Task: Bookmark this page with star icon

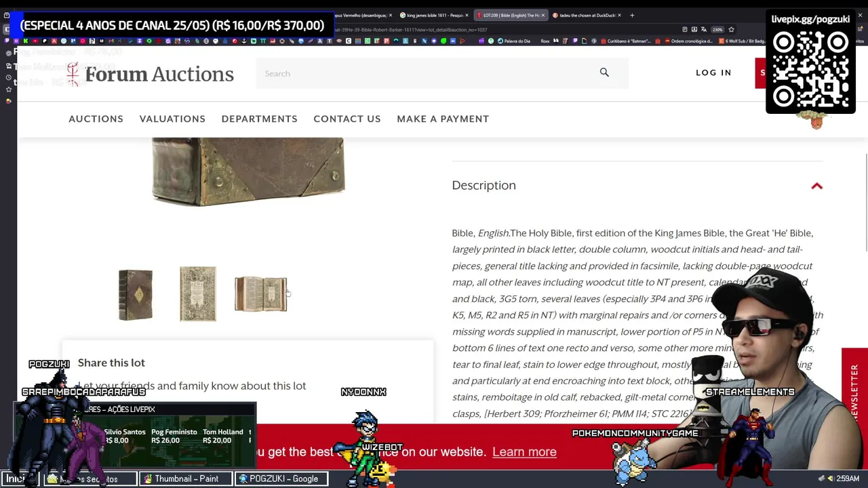Action: (x=731, y=29)
